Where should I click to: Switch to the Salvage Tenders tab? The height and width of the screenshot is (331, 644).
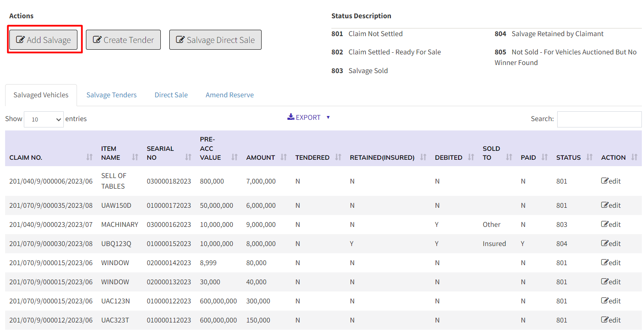(x=111, y=95)
